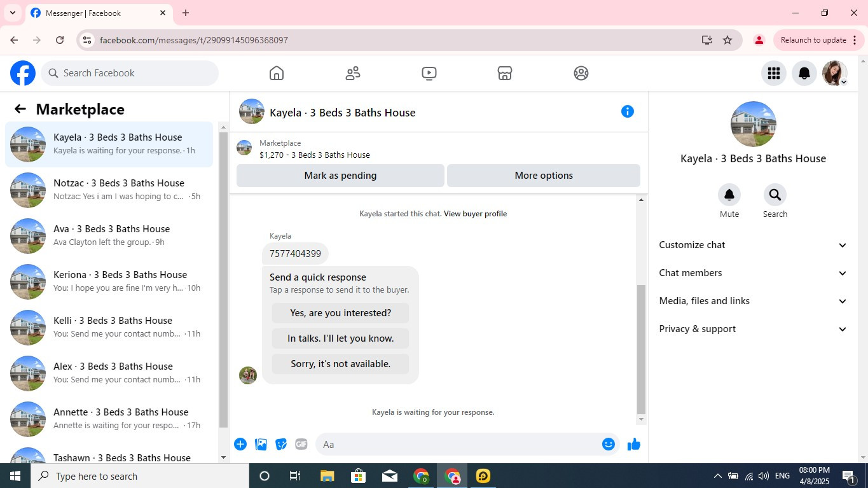The height and width of the screenshot is (488, 868).
Task: Open Chrome profile icon in toolbar
Action: (x=759, y=40)
